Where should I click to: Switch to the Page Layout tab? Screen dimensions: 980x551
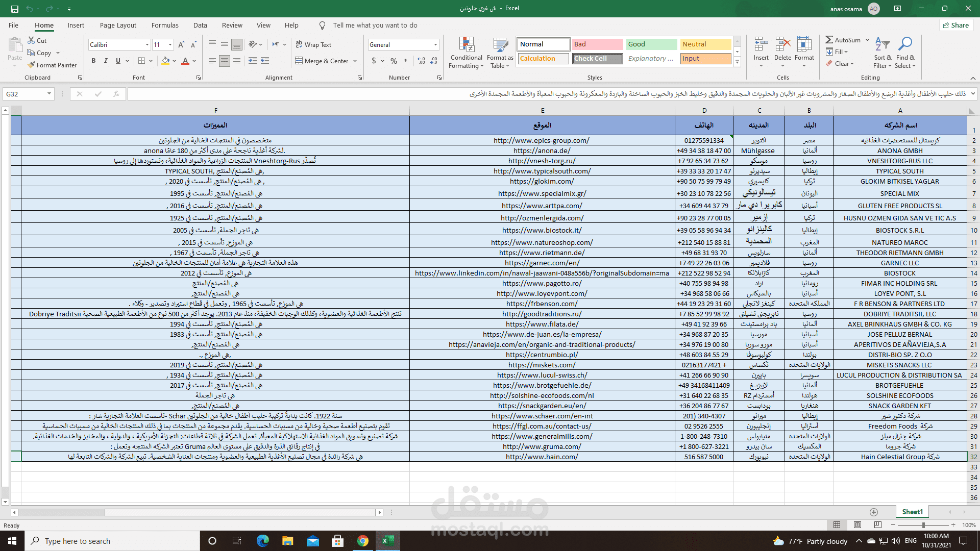[118, 25]
